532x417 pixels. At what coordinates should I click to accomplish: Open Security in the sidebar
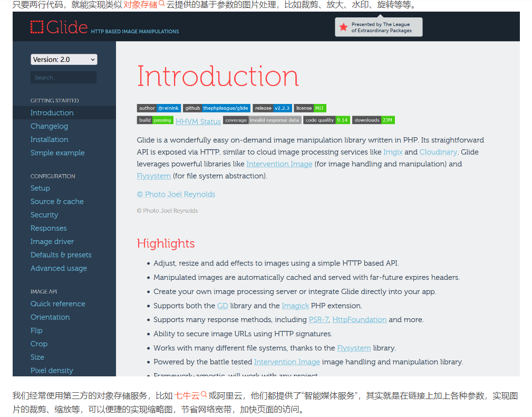click(44, 215)
